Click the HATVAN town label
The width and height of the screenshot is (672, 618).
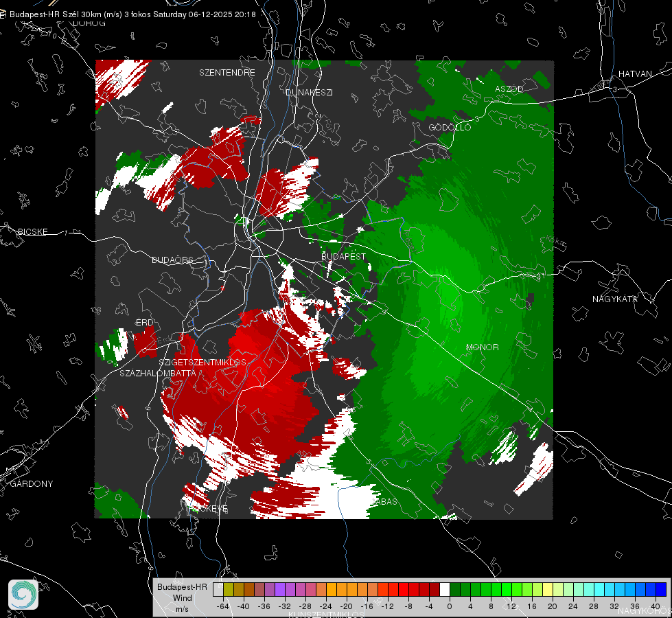click(635, 73)
